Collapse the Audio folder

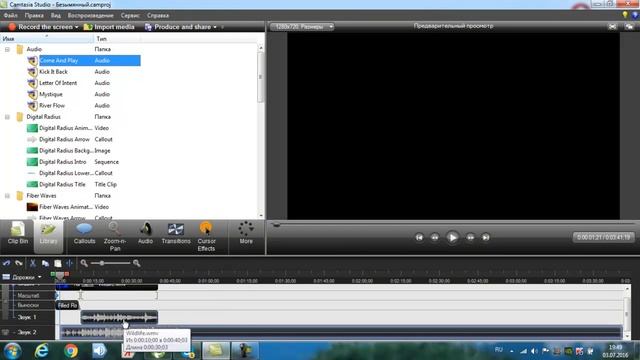tap(7, 49)
